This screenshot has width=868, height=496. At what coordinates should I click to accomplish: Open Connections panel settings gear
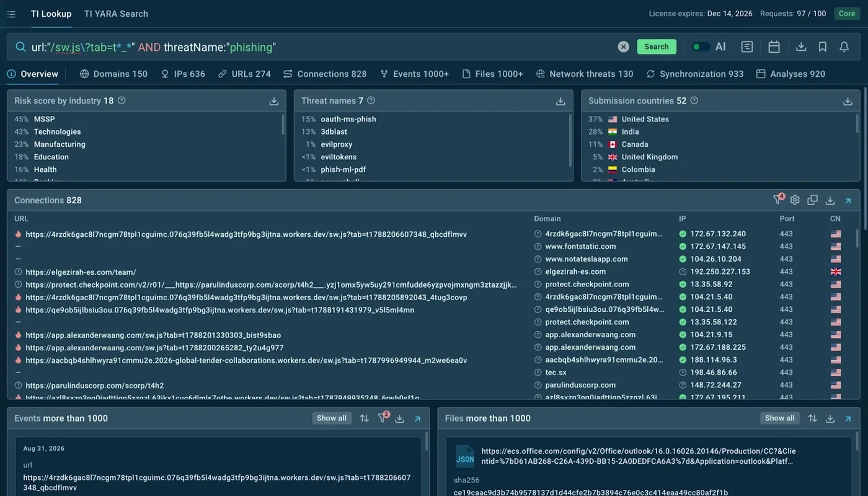click(795, 200)
